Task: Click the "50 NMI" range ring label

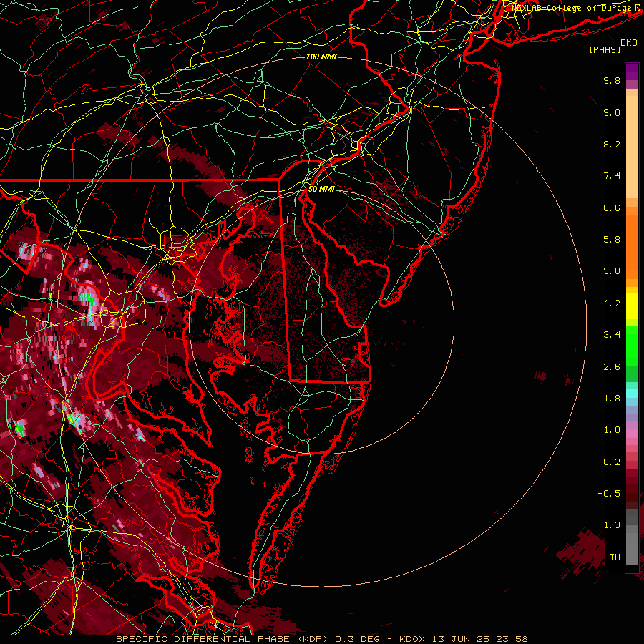Action: (321, 190)
